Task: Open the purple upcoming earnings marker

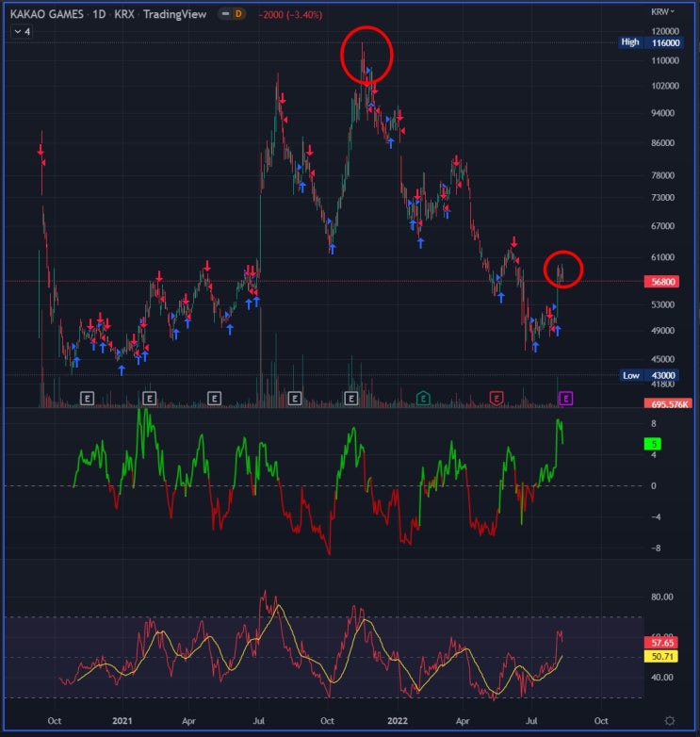Action: pos(565,399)
